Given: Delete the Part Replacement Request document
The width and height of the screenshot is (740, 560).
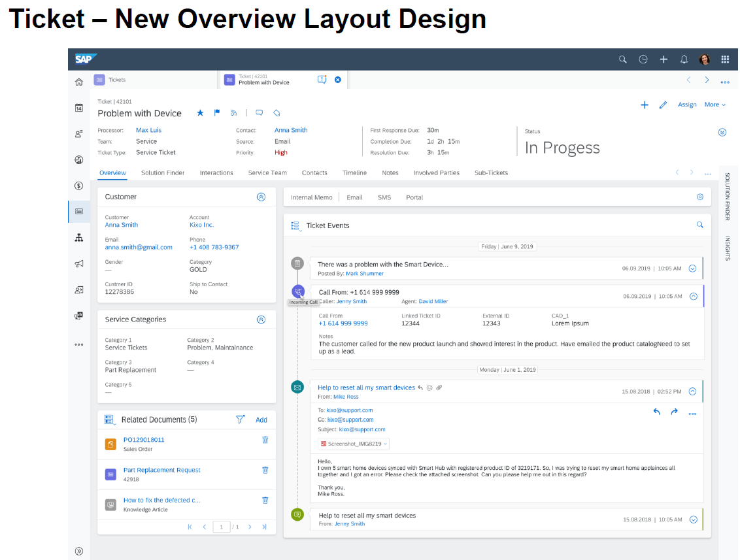Looking at the screenshot, I should (x=265, y=470).
